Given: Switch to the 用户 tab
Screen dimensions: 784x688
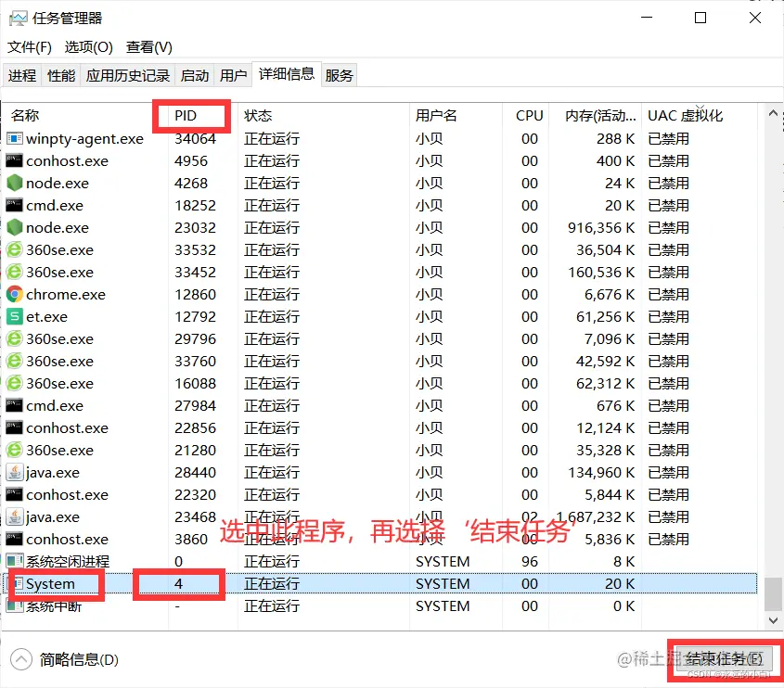Looking at the screenshot, I should point(234,75).
